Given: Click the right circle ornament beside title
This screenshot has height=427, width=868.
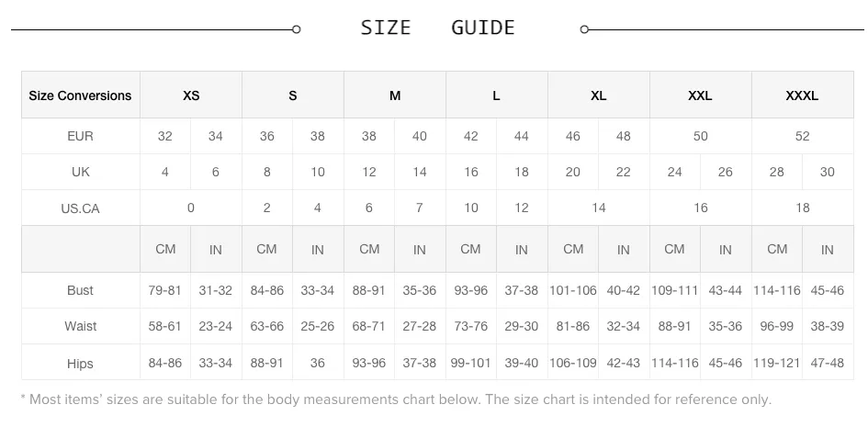Looking at the screenshot, I should point(584,29).
